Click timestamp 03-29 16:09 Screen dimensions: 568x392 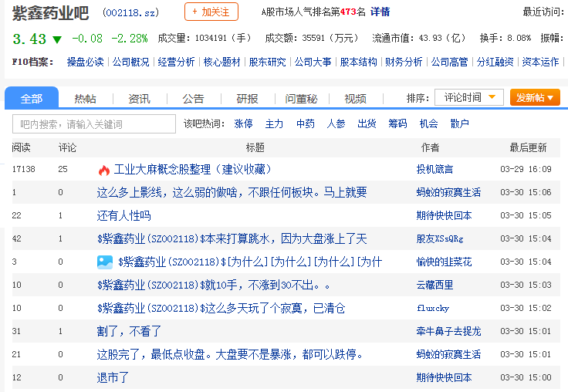click(x=526, y=169)
